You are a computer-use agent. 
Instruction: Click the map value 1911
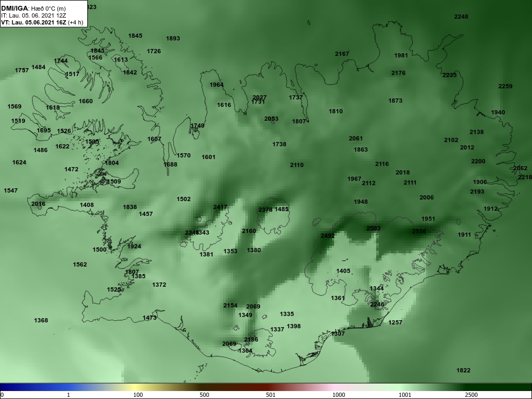click(x=464, y=235)
